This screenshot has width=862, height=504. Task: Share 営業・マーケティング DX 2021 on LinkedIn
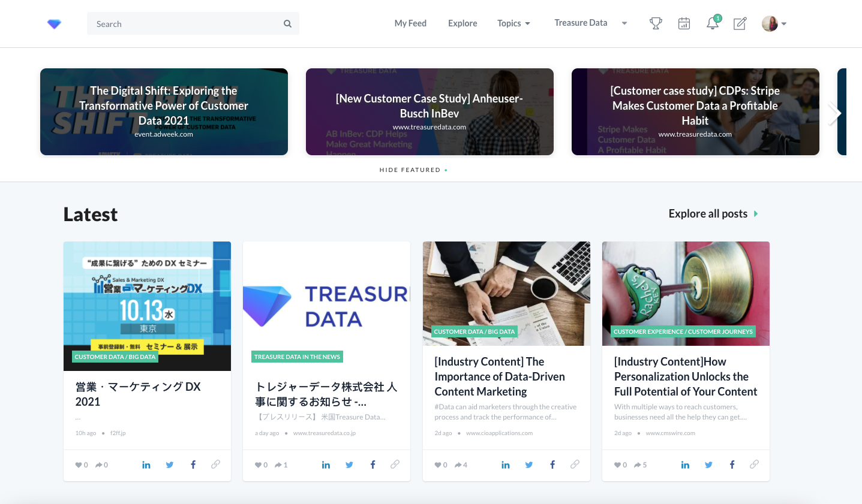coord(146,464)
